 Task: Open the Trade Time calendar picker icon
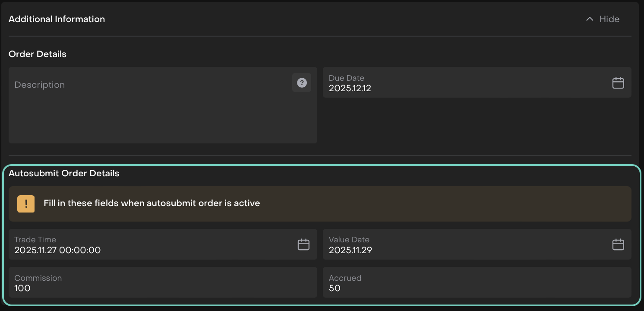(x=303, y=244)
